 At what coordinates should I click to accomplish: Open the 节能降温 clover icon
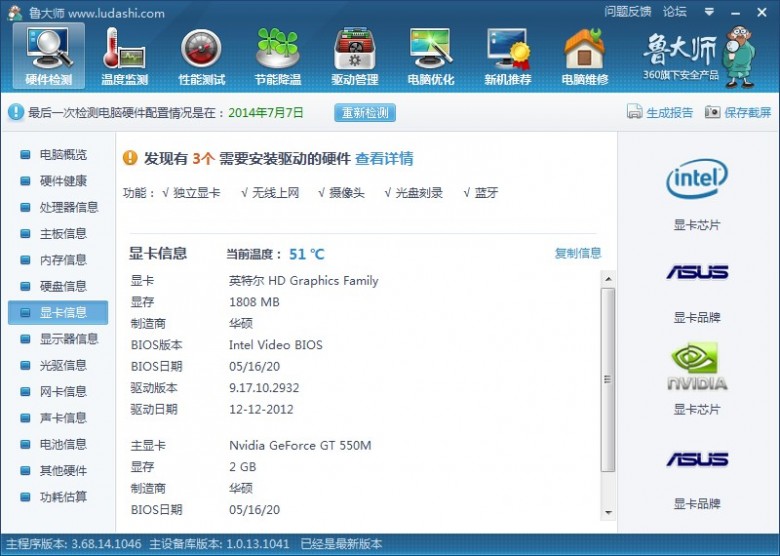[x=278, y=56]
